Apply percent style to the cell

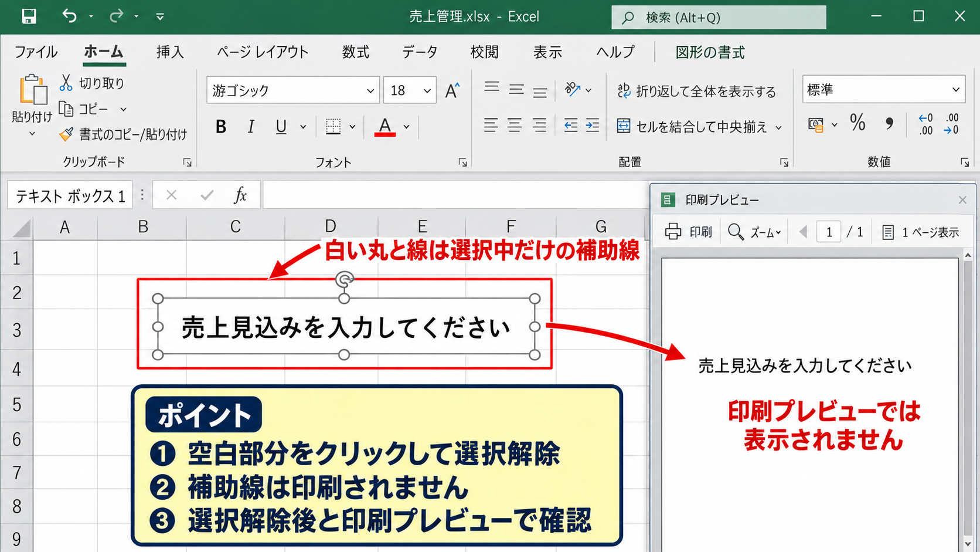tap(857, 123)
